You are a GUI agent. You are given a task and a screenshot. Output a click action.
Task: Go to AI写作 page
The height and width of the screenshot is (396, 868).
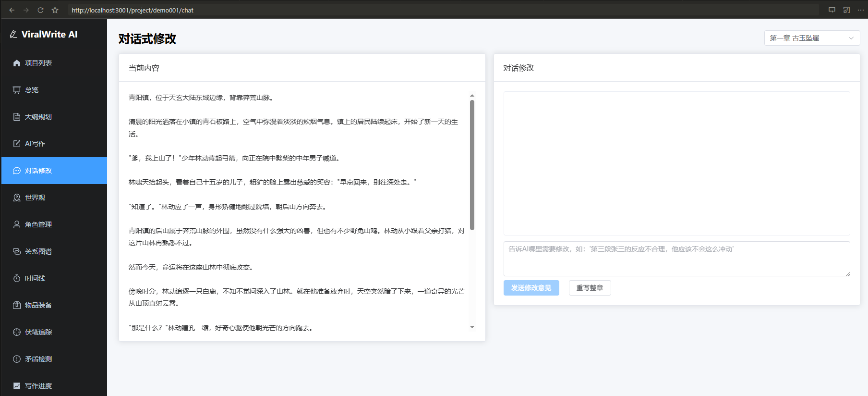(x=54, y=144)
